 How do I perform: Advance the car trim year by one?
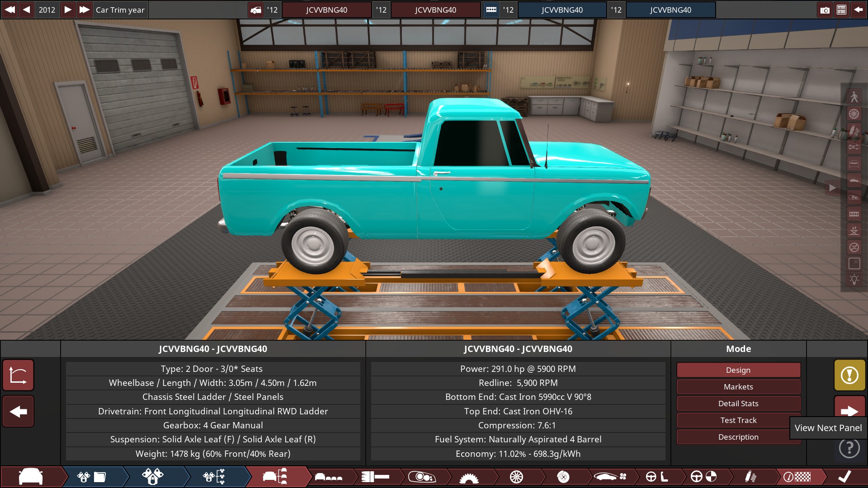click(67, 9)
